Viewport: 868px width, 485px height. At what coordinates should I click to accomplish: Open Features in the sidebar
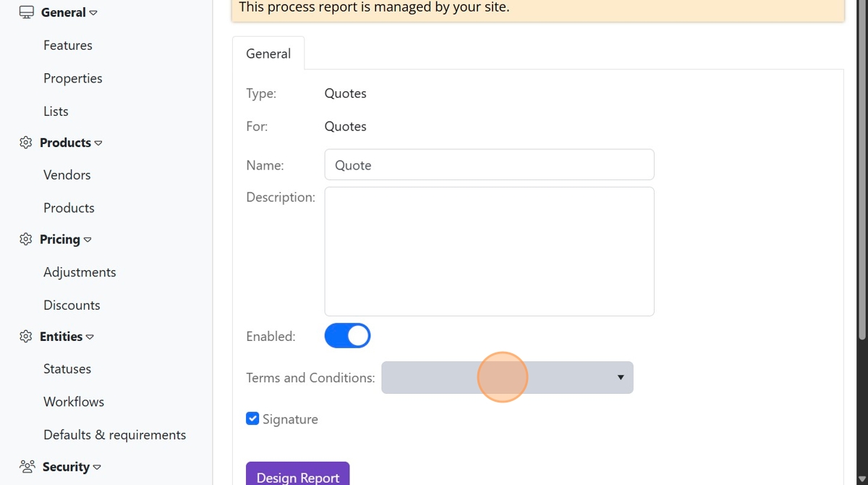(x=68, y=45)
